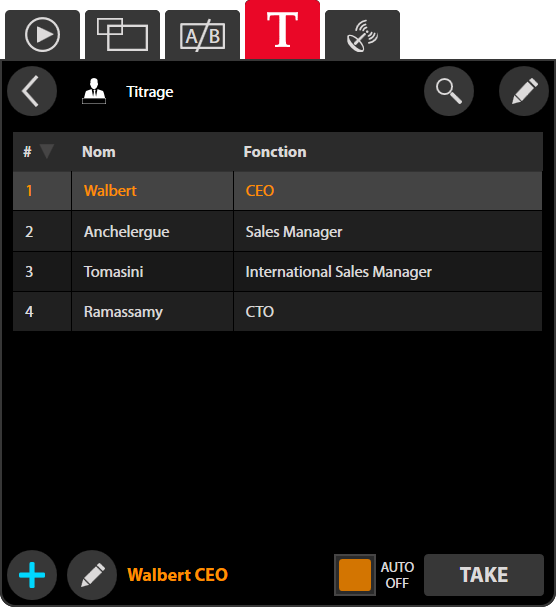Click the Fonction column header

tap(275, 152)
